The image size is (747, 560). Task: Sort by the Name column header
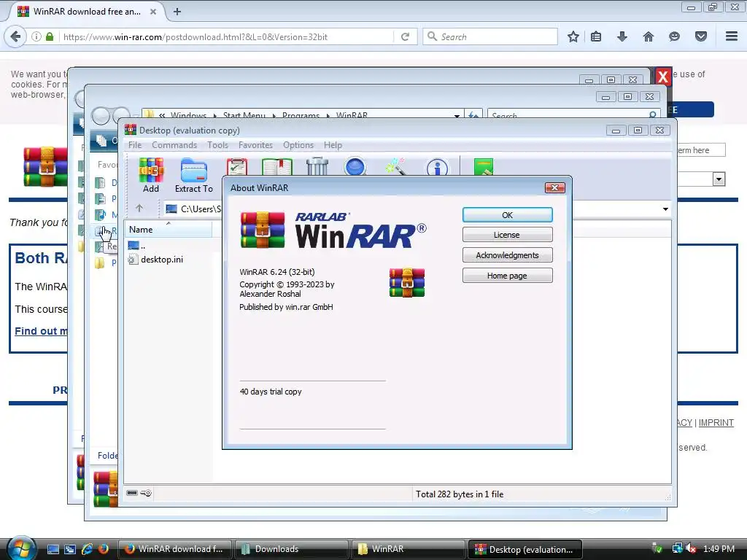(x=169, y=230)
